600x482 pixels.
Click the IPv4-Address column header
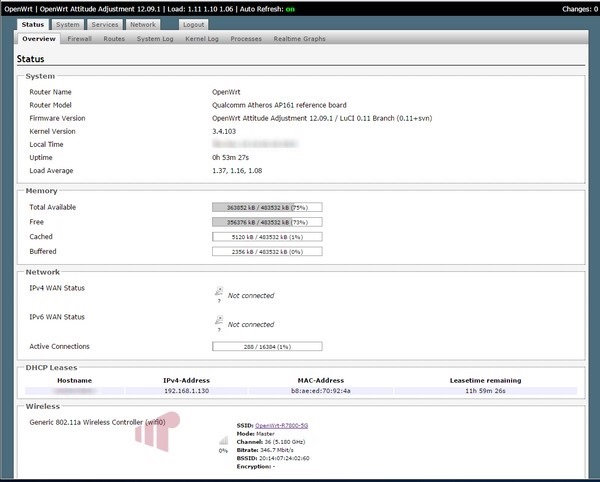pyautogui.click(x=186, y=381)
